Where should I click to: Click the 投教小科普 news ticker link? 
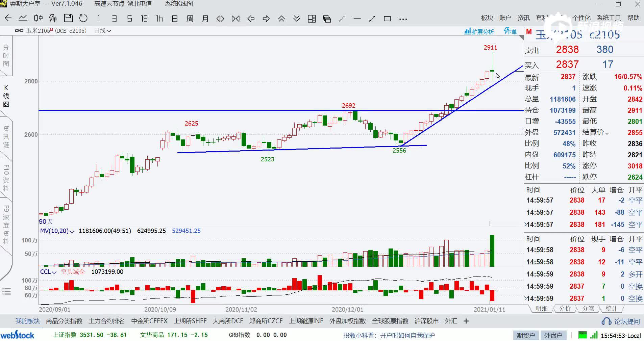389,335
